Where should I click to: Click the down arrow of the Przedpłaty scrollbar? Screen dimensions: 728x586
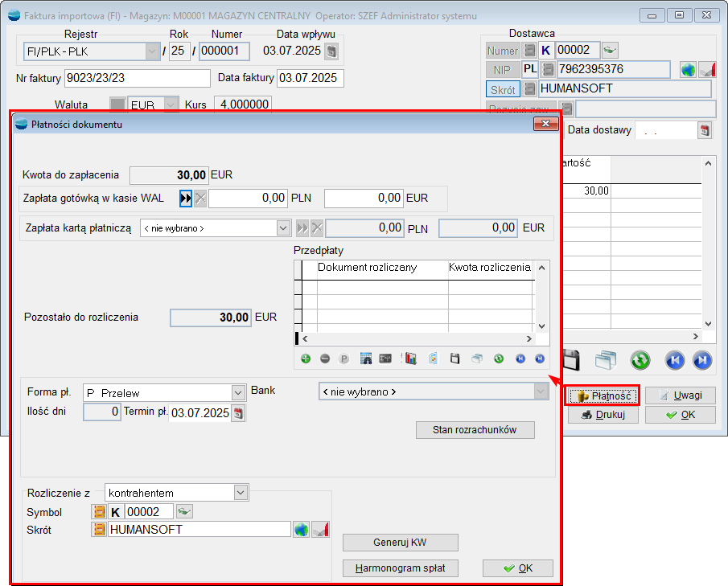tap(542, 326)
